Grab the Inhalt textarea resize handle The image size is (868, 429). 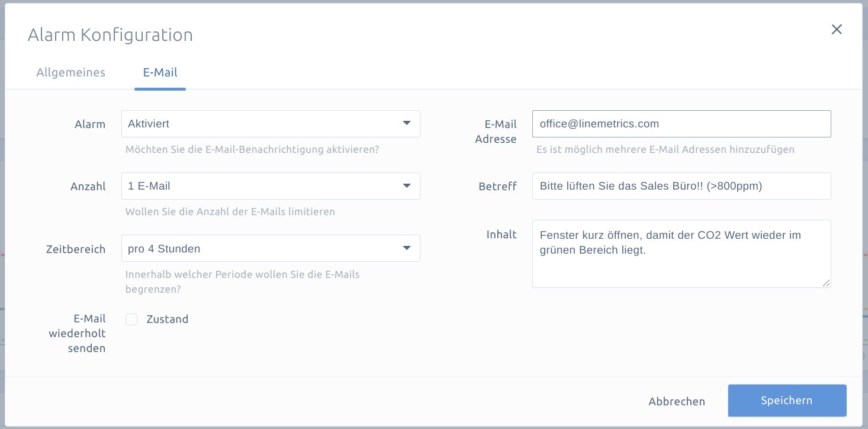coord(827,283)
